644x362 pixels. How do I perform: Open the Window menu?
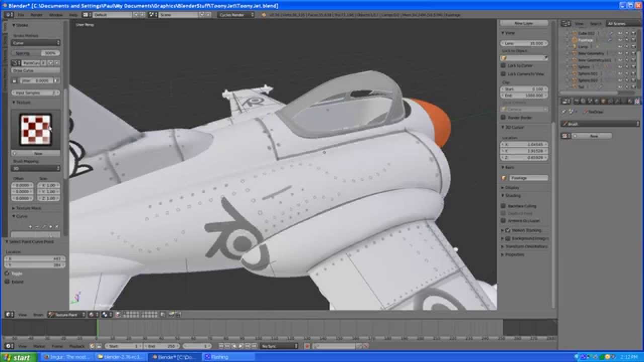56,15
